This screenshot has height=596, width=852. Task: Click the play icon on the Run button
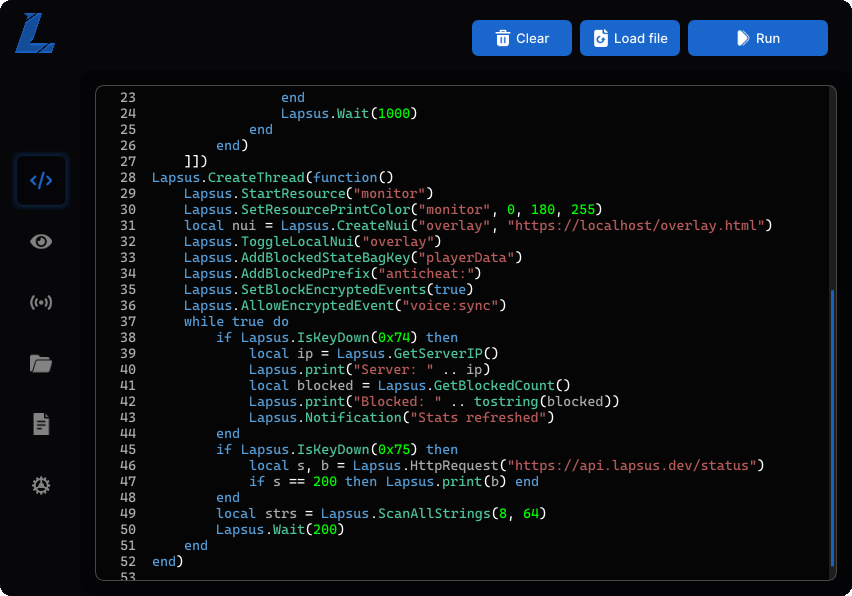742,38
